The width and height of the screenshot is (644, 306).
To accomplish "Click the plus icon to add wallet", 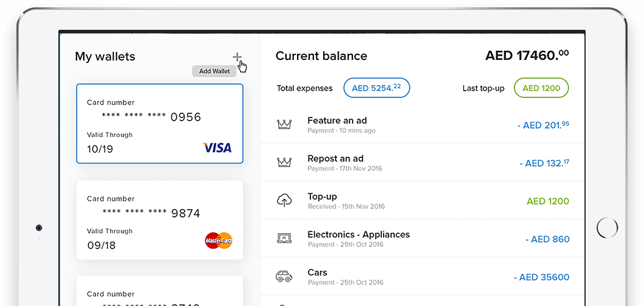I will 237,58.
